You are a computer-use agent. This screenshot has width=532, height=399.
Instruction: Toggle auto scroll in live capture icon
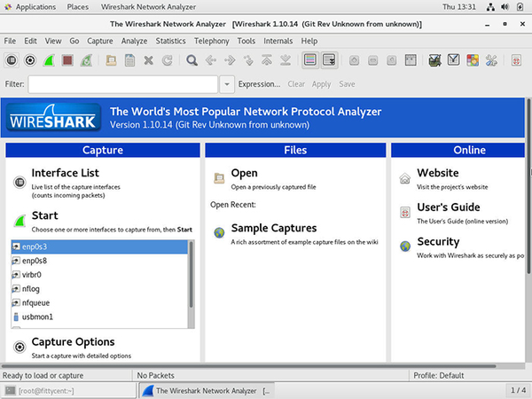coord(329,60)
